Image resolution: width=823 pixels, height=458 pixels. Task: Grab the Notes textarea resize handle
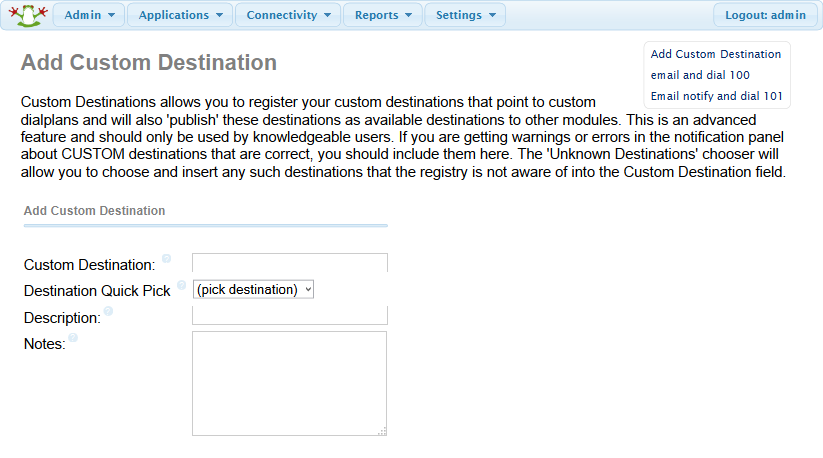click(x=382, y=431)
